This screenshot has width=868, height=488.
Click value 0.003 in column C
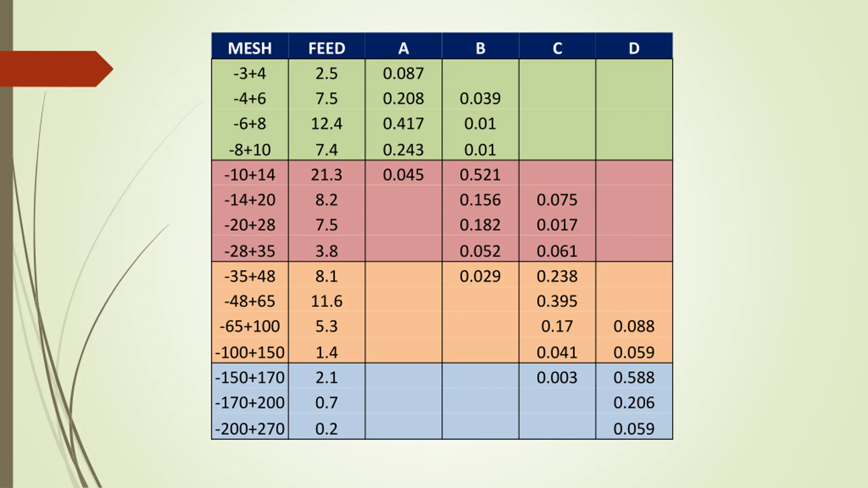pyautogui.click(x=557, y=377)
